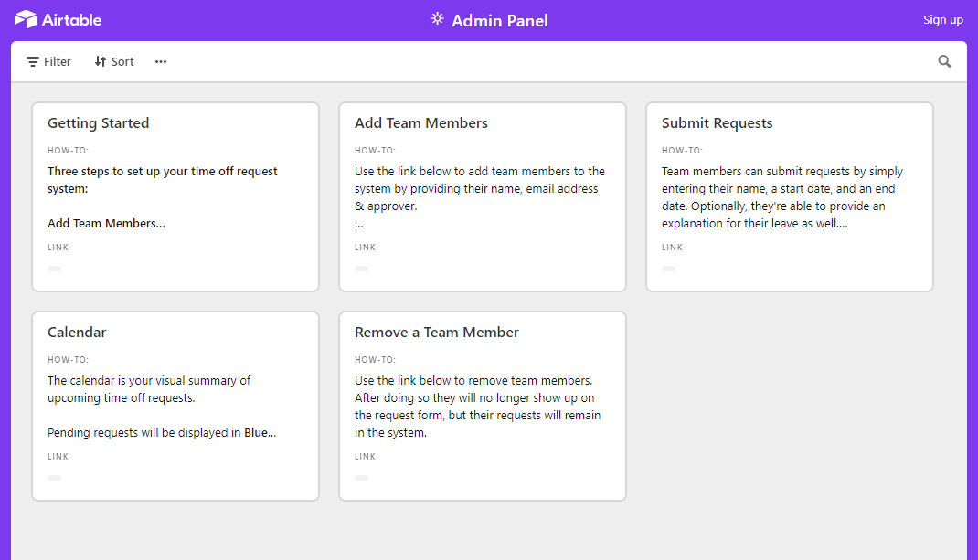
Task: Click the link placeholder in Submit Requests card
Action: [669, 269]
